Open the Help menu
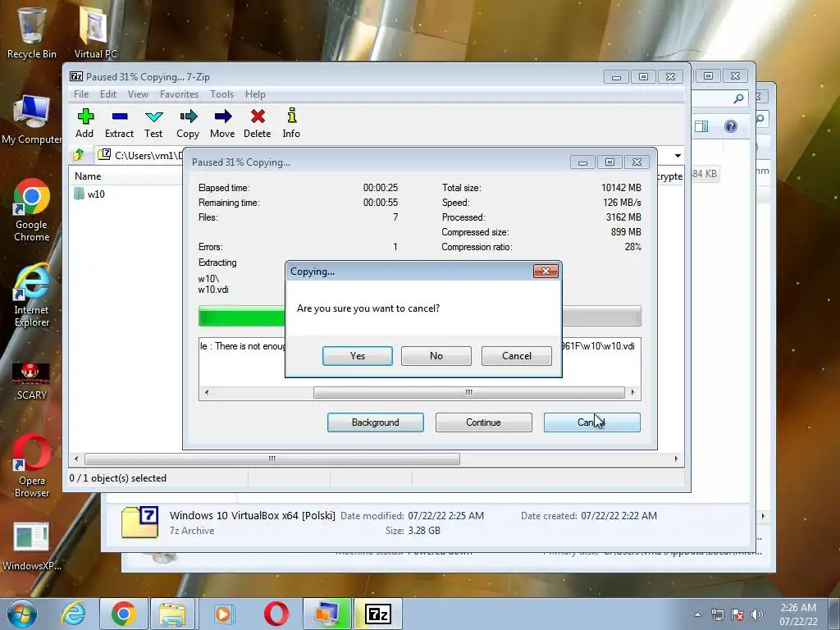 pyautogui.click(x=255, y=94)
